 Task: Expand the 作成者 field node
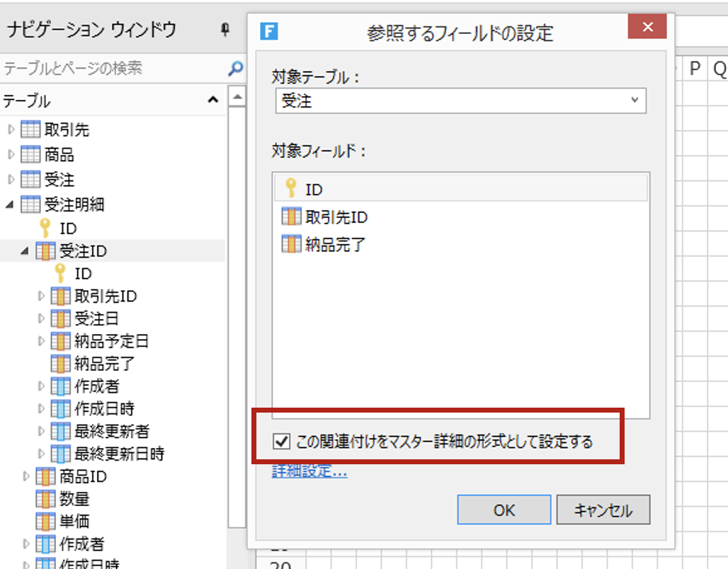pyautogui.click(x=41, y=386)
